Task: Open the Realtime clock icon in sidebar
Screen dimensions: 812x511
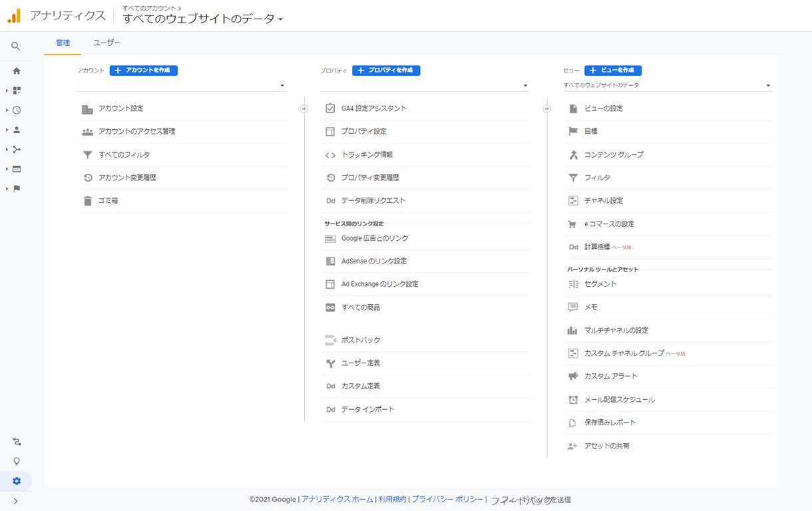Action: [x=17, y=110]
